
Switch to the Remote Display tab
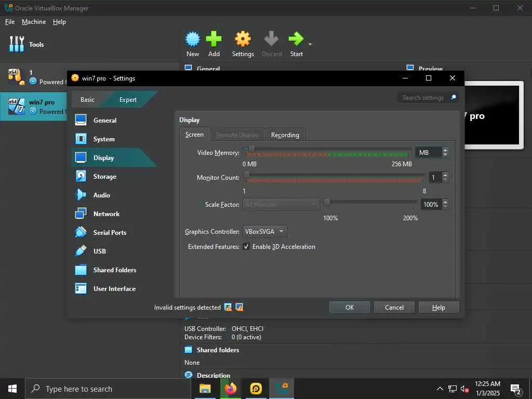pyautogui.click(x=237, y=135)
